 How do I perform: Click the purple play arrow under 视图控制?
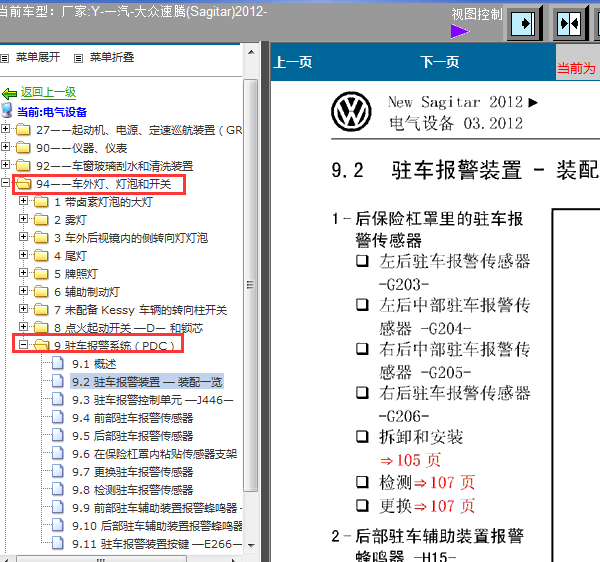point(460,31)
